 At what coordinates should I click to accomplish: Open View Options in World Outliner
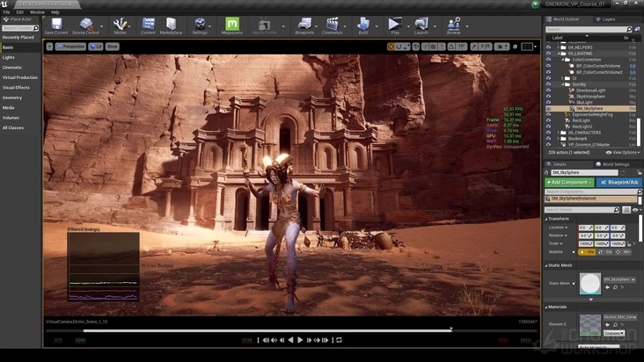(624, 152)
